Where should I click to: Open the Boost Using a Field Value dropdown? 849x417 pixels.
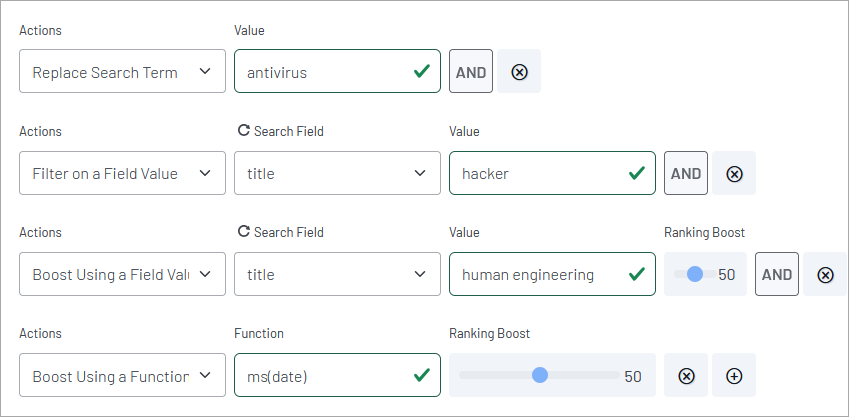(x=122, y=274)
